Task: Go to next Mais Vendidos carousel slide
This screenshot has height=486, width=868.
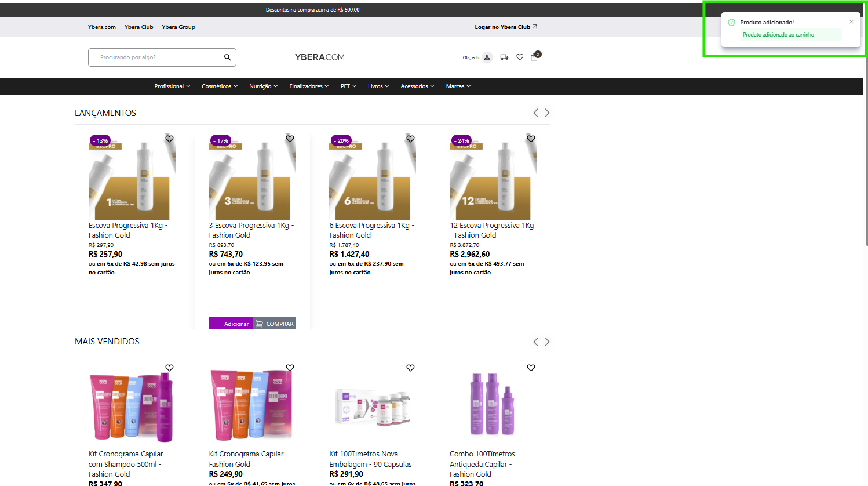Action: pos(547,342)
